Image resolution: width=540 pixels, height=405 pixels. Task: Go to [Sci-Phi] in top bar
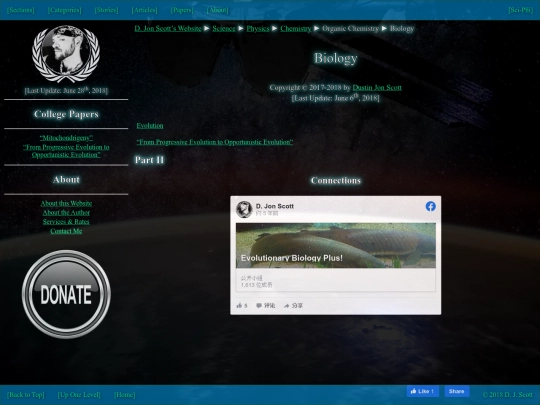520,10
